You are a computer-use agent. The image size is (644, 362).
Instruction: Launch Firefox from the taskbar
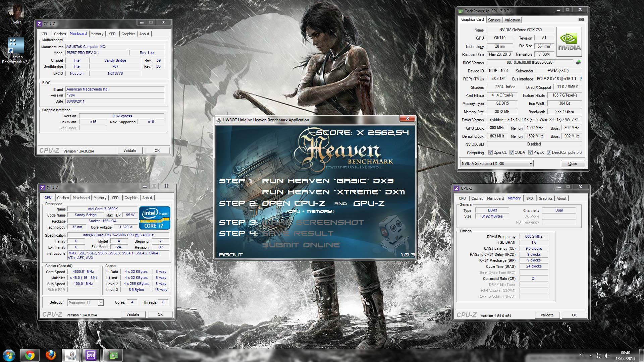[x=50, y=355]
